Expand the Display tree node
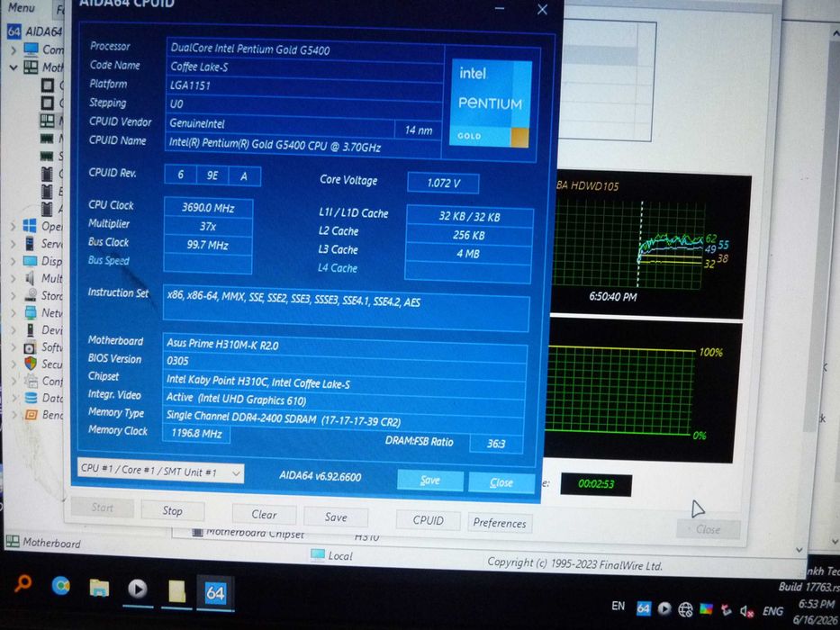This screenshot has height=630, width=840. click(x=13, y=261)
